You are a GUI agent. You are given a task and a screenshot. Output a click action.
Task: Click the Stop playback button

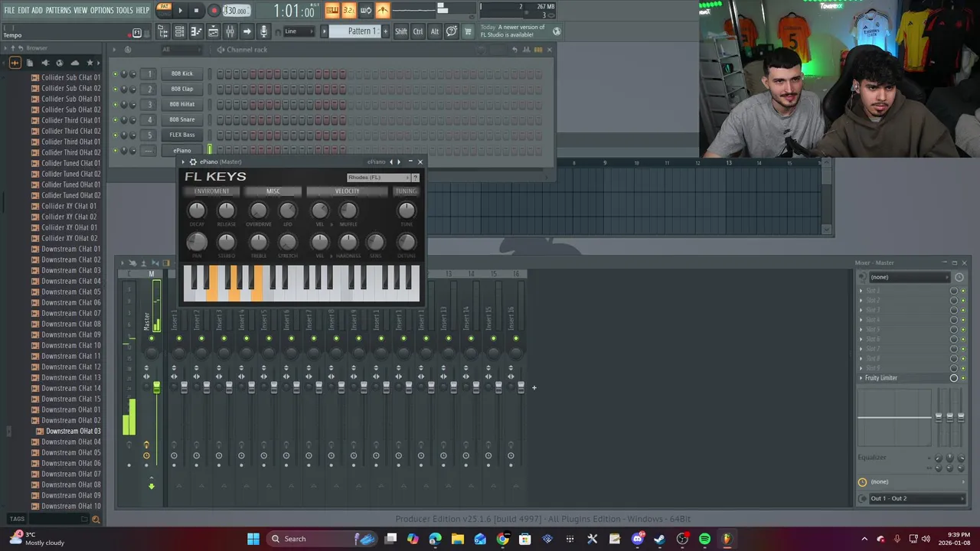click(196, 11)
